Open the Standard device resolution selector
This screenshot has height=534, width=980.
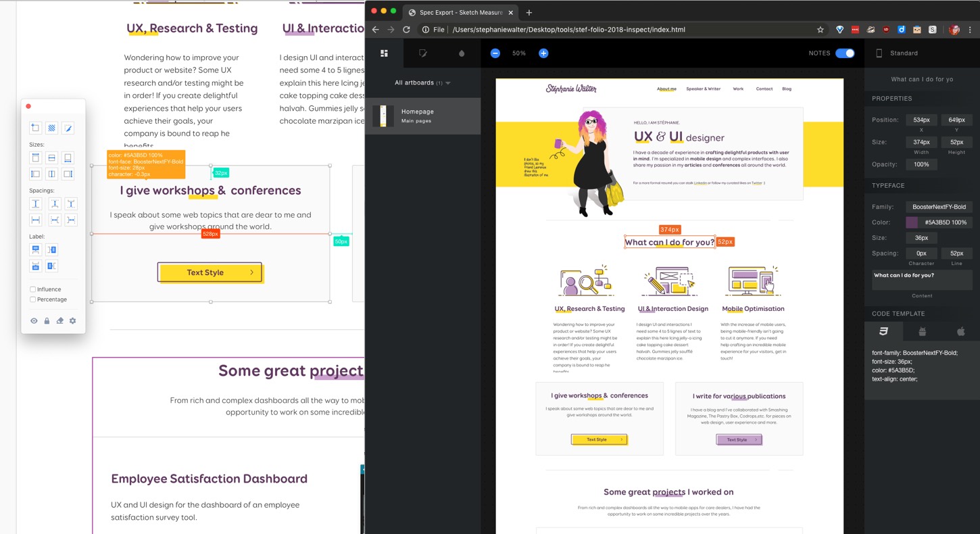[x=903, y=53]
